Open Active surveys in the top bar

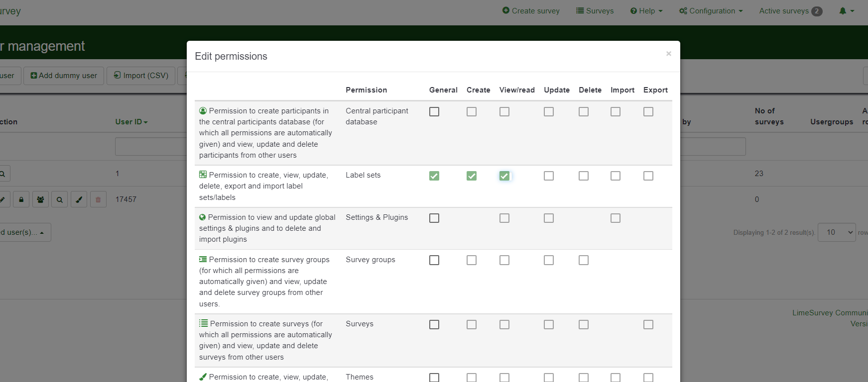(790, 11)
